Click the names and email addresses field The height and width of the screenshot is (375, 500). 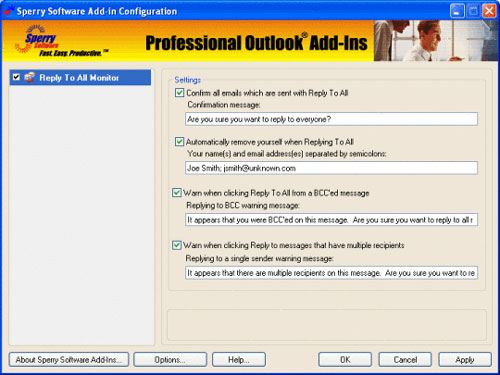click(331, 168)
